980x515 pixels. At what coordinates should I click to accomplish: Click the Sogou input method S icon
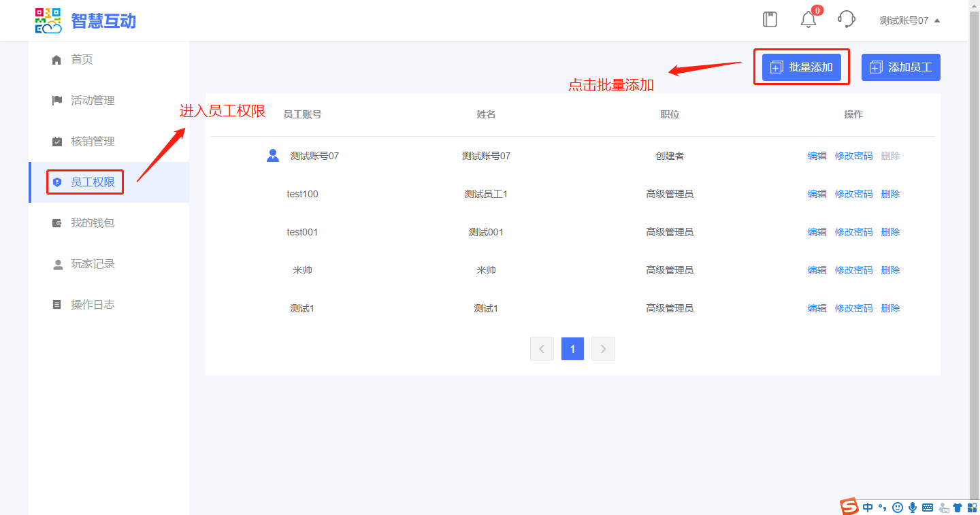(x=849, y=507)
